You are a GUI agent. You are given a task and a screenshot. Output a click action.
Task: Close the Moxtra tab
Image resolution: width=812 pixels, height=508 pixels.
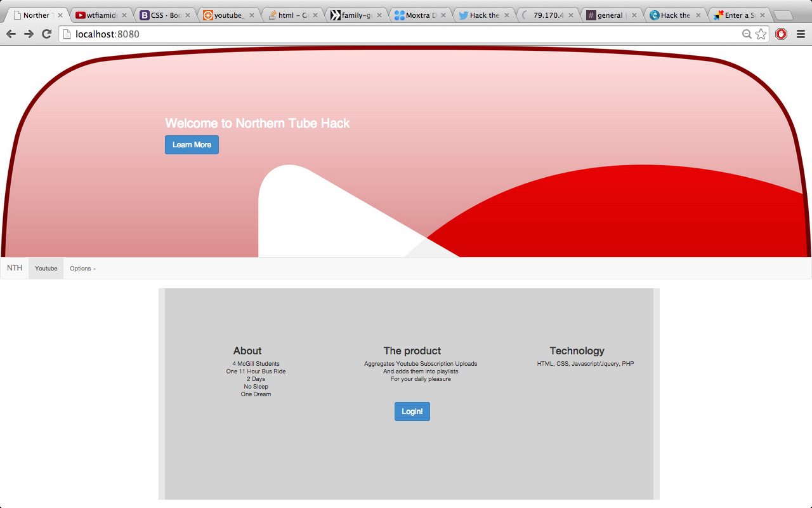point(443,15)
